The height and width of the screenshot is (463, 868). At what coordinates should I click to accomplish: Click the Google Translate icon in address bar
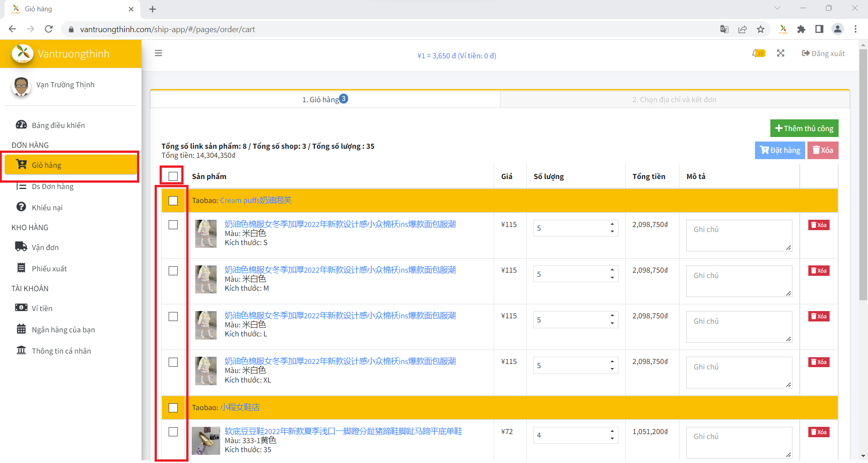[x=724, y=29]
